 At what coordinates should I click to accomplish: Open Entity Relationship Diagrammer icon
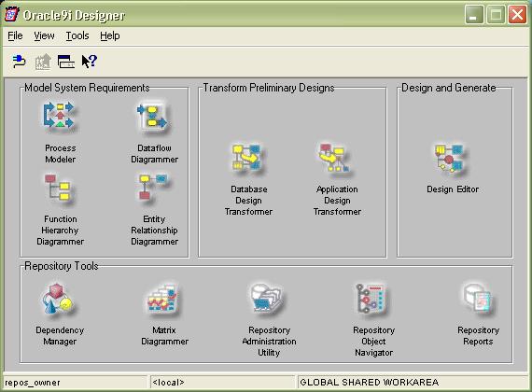coord(153,188)
